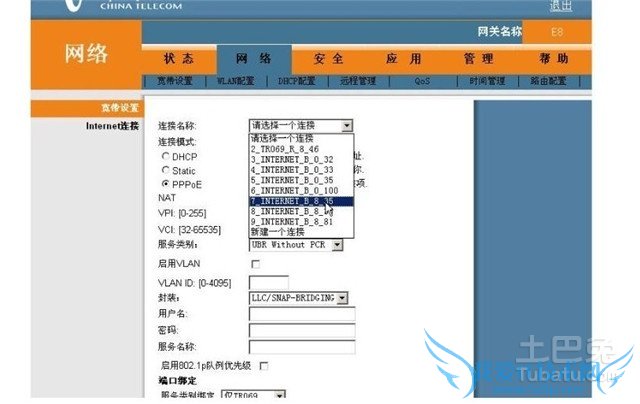Enable the 启用VLAN checkbox
Viewport: 640px width, 404px height.
click(x=256, y=264)
